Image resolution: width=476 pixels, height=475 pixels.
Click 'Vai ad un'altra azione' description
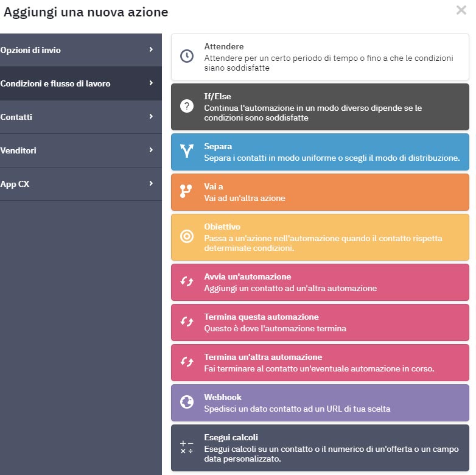point(244,198)
